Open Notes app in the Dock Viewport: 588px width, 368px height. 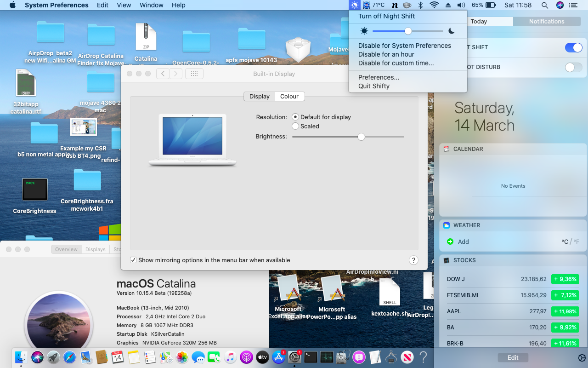click(x=134, y=357)
